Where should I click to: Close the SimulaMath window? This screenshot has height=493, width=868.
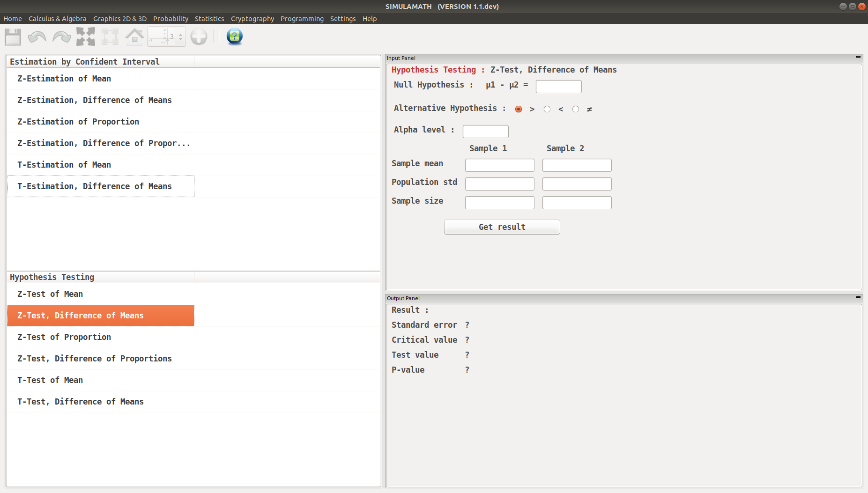[861, 7]
